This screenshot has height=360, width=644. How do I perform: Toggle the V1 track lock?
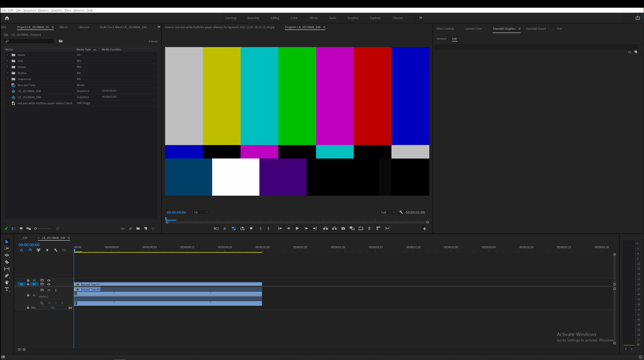click(28, 284)
